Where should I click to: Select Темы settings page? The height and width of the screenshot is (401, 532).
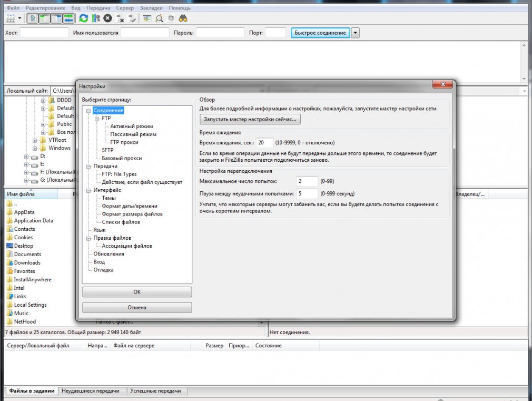(x=109, y=198)
